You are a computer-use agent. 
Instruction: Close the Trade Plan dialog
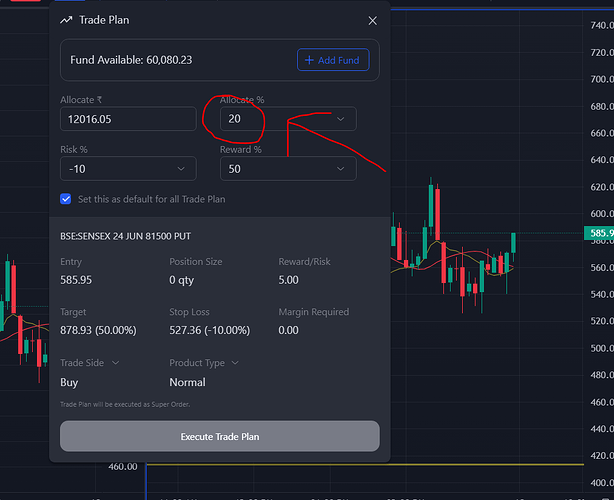point(372,20)
